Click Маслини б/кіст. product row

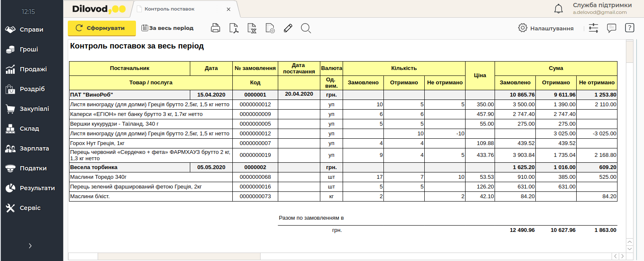pyautogui.click(x=343, y=196)
